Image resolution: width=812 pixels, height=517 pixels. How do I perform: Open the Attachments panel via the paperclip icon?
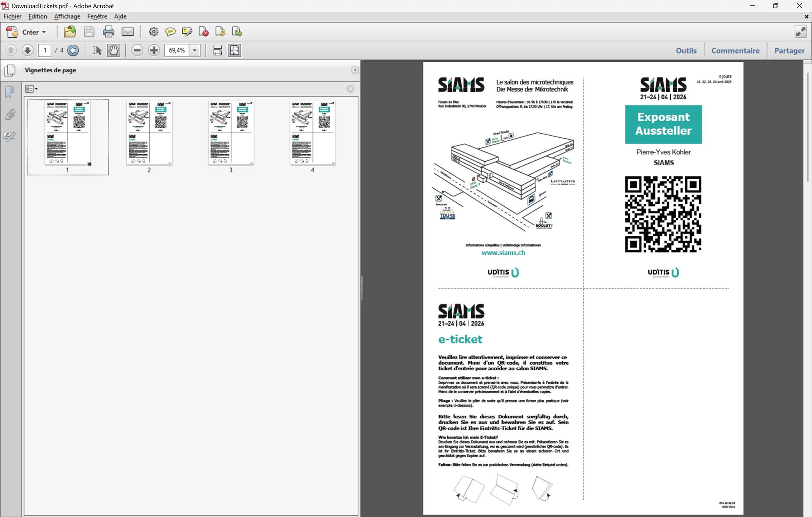(10, 115)
